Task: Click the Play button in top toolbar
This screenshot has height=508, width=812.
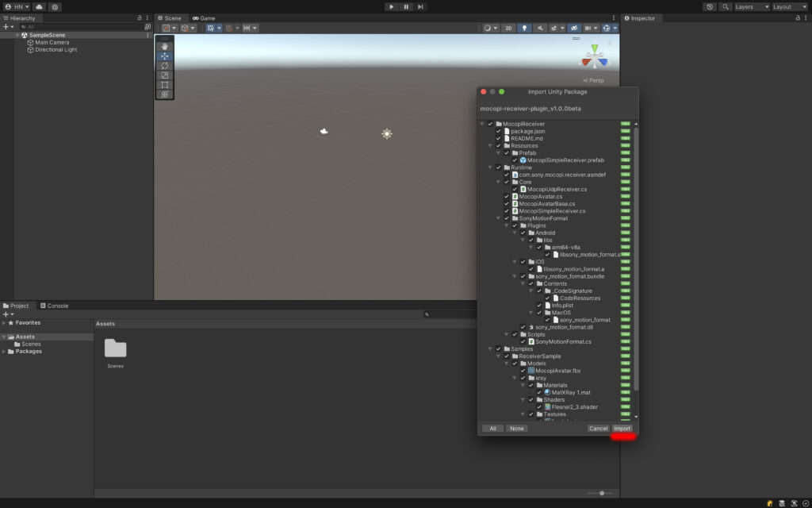Action: [x=392, y=6]
